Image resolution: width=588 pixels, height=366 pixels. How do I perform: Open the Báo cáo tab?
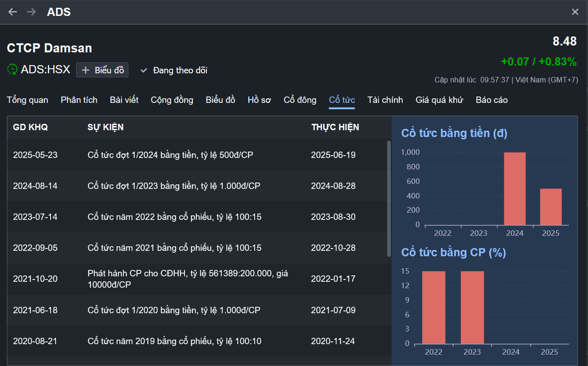[x=491, y=100]
